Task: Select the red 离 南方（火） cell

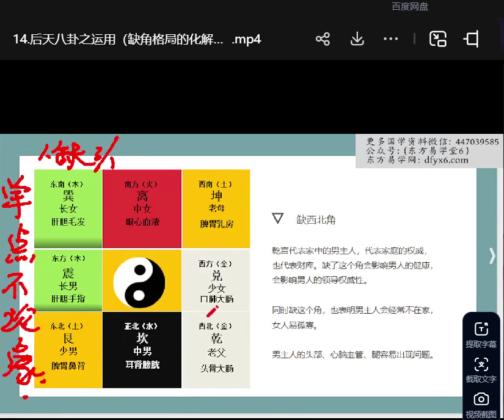Action: coord(142,208)
